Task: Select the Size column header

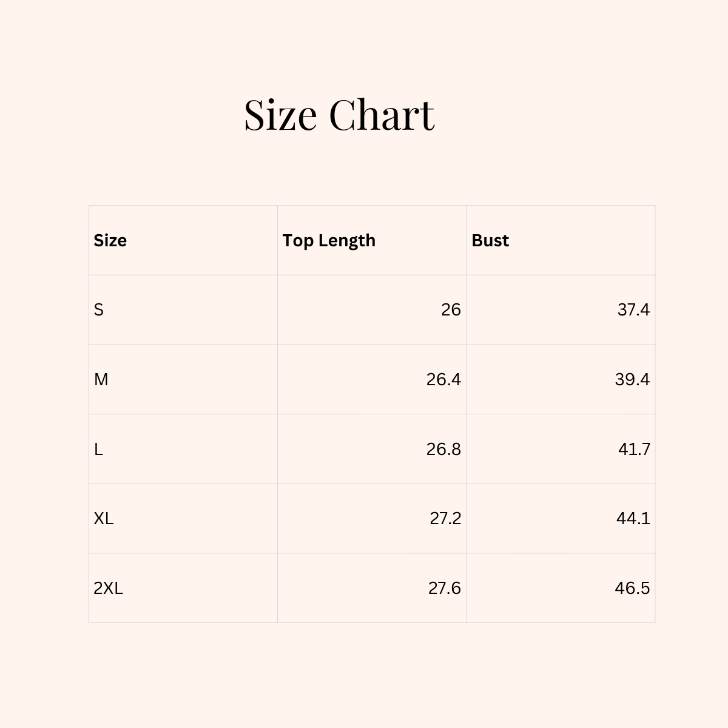Action: pos(110,240)
